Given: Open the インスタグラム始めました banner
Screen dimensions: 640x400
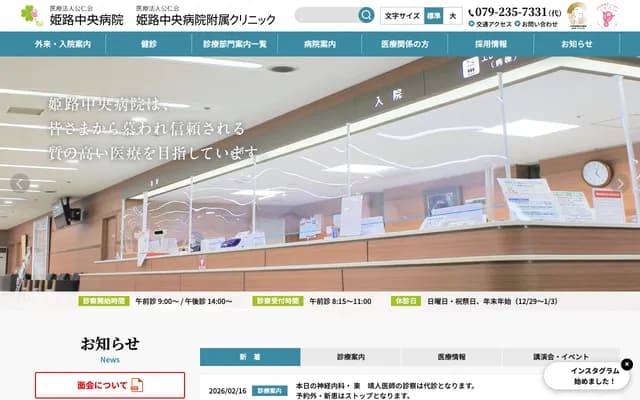Looking at the screenshot, I should click(x=588, y=376).
